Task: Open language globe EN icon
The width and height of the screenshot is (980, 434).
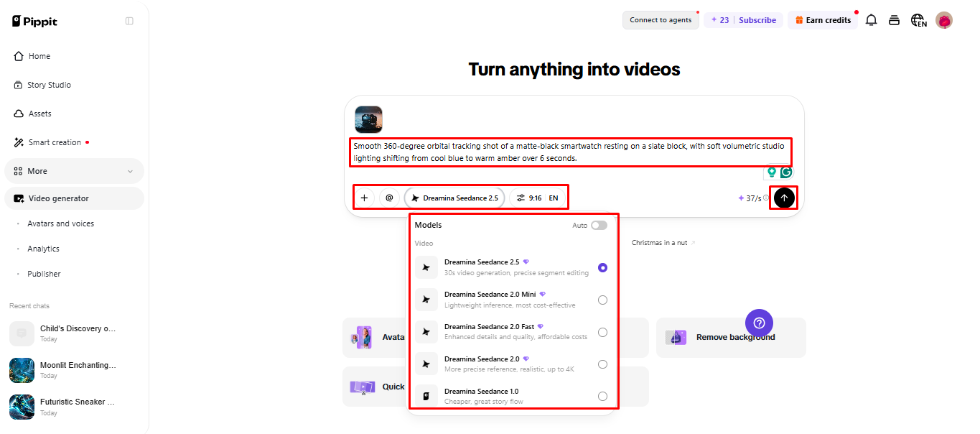Action: click(x=918, y=20)
